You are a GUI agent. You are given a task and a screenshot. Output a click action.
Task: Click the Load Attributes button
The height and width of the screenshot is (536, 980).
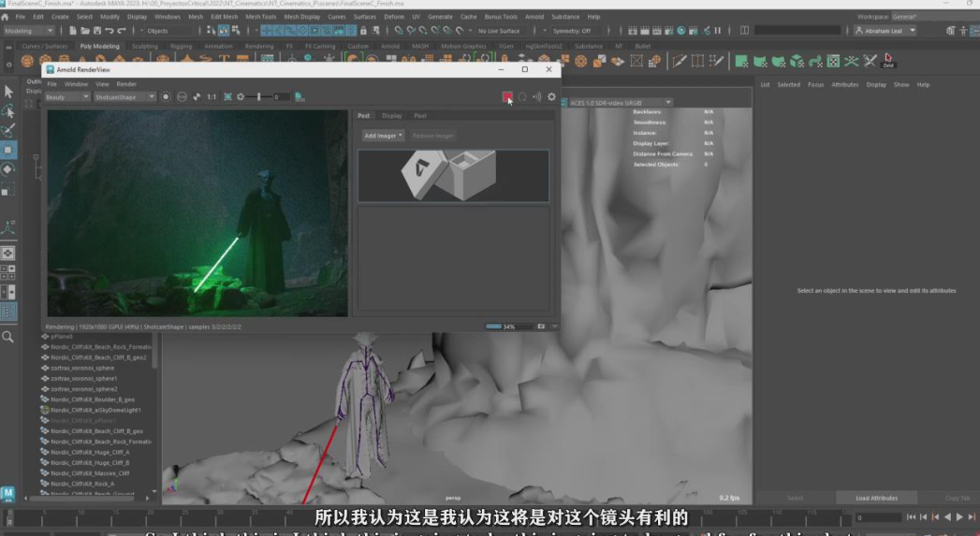click(x=876, y=498)
